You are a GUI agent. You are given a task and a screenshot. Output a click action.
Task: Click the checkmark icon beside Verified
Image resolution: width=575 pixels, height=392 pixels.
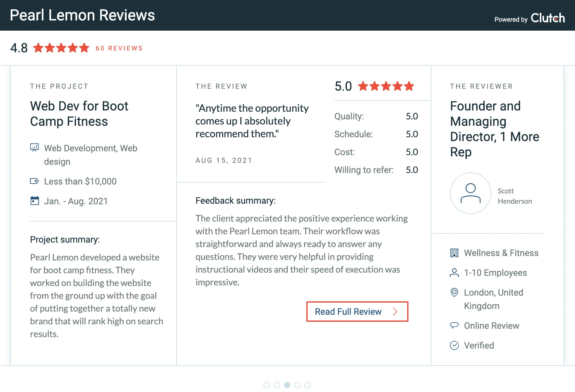pos(454,345)
